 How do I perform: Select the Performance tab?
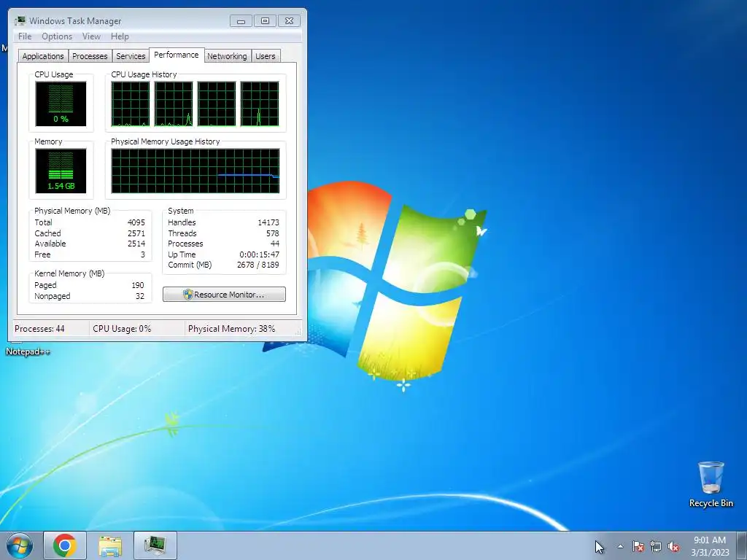177,55
